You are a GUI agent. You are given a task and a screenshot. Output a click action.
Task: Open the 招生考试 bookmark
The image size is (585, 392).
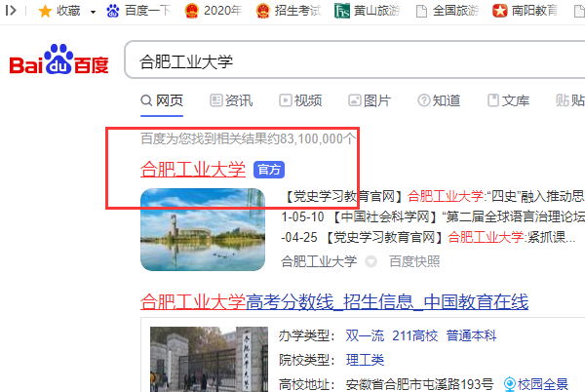[x=289, y=11]
